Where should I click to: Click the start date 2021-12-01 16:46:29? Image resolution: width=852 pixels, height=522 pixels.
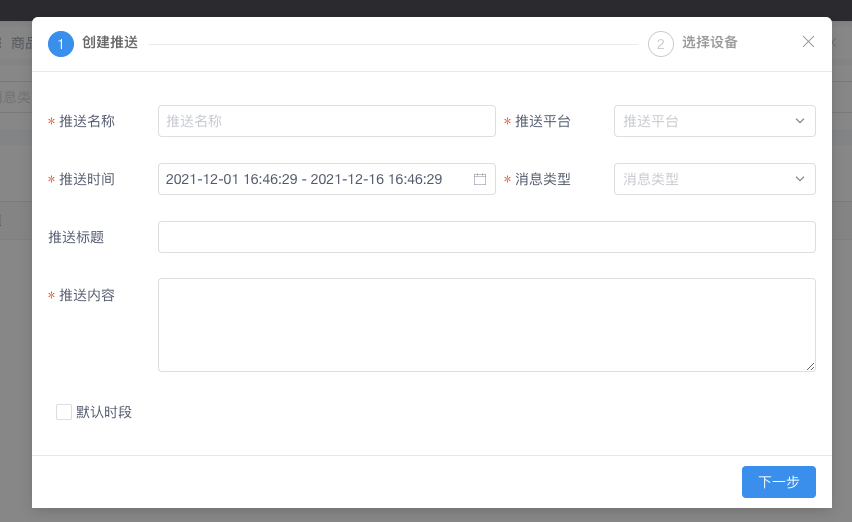point(231,180)
